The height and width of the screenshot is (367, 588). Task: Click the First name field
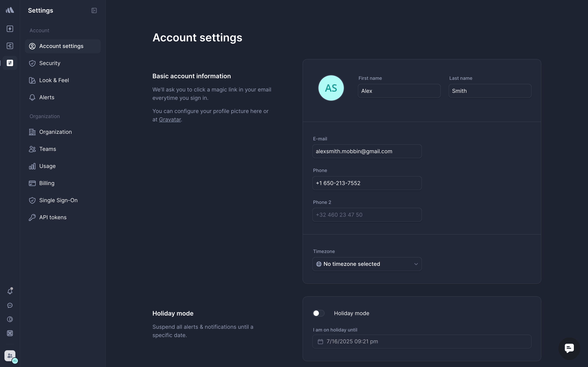399,91
